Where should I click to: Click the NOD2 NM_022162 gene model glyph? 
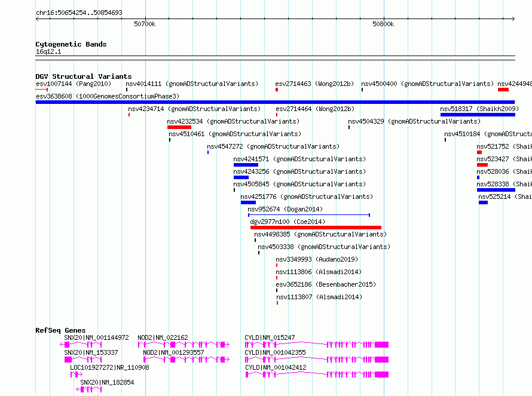(184, 345)
